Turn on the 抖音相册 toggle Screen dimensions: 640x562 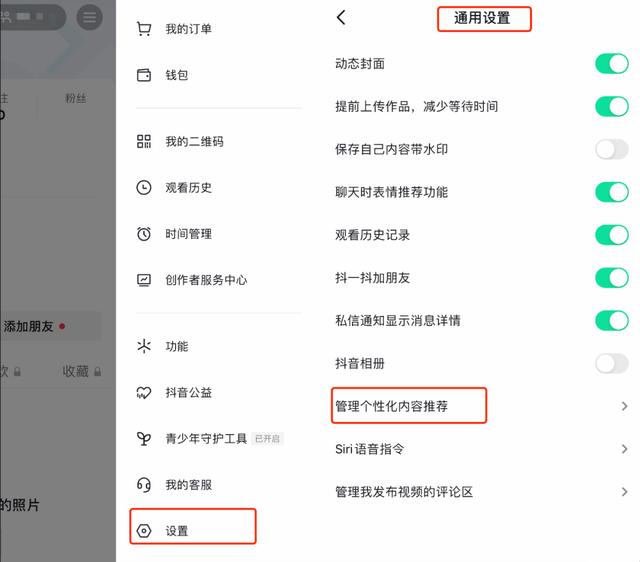612,363
